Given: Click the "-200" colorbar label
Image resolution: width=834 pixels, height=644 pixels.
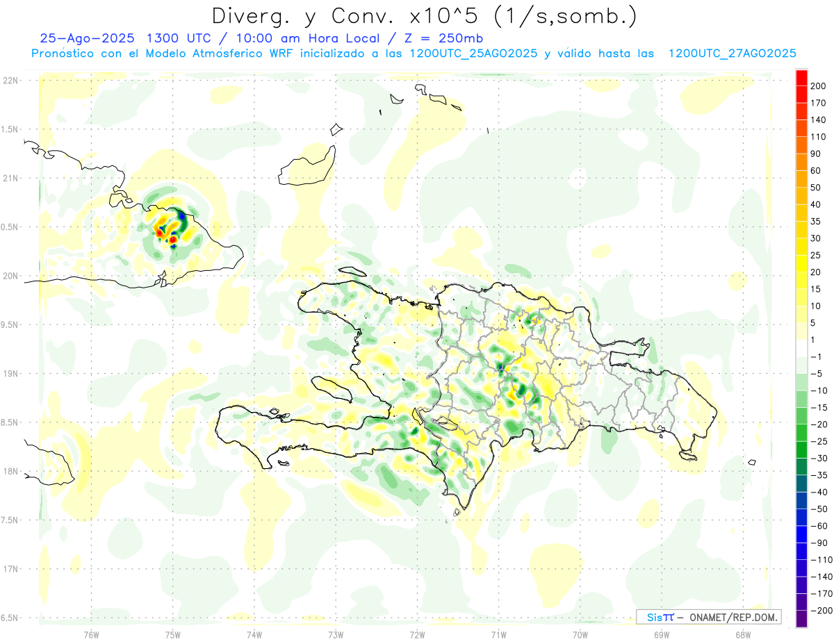Looking at the screenshot, I should [x=821, y=611].
